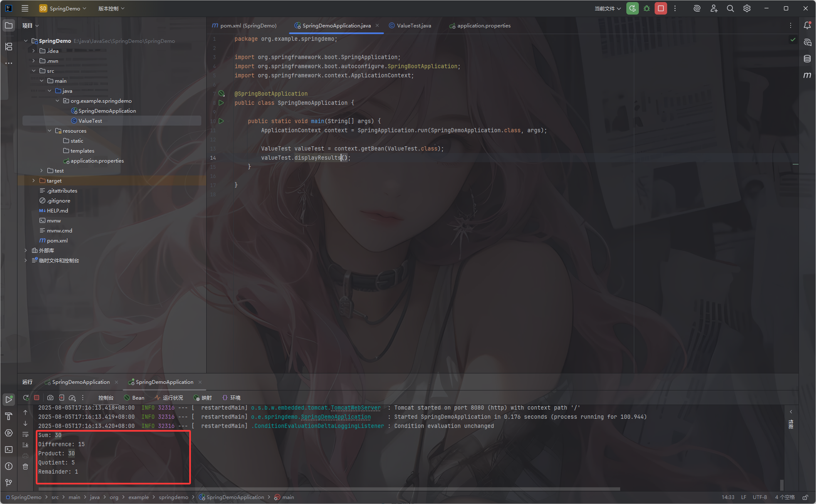The image size is (816, 504).
Task: Open the Problems tool window icon
Action: 9,466
